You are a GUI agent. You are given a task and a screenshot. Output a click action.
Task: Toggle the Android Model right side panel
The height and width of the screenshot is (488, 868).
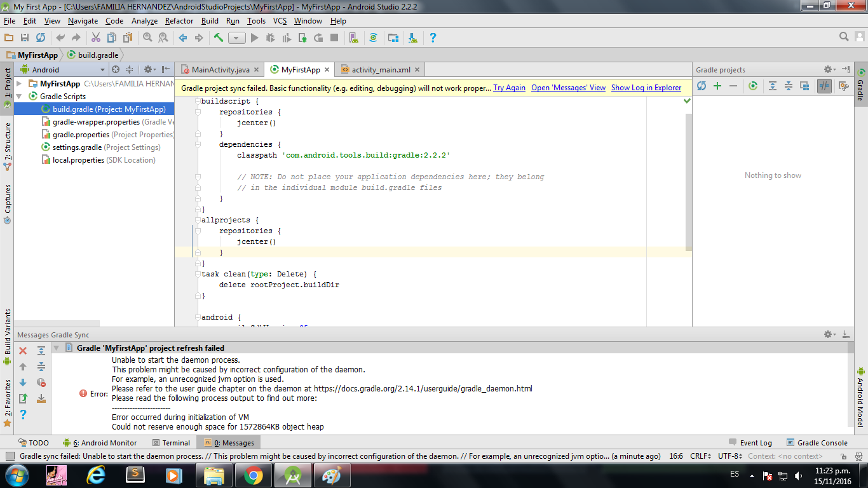[861, 396]
